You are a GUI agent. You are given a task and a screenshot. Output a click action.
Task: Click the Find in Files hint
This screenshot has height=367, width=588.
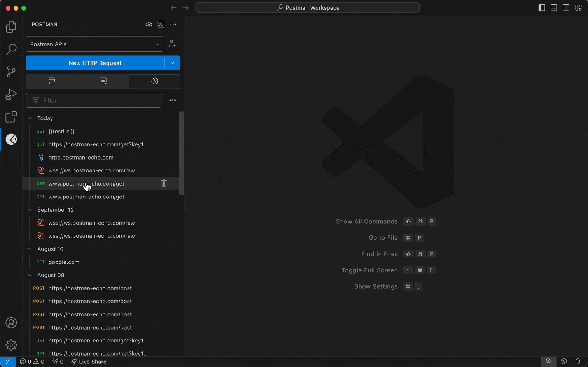click(380, 254)
